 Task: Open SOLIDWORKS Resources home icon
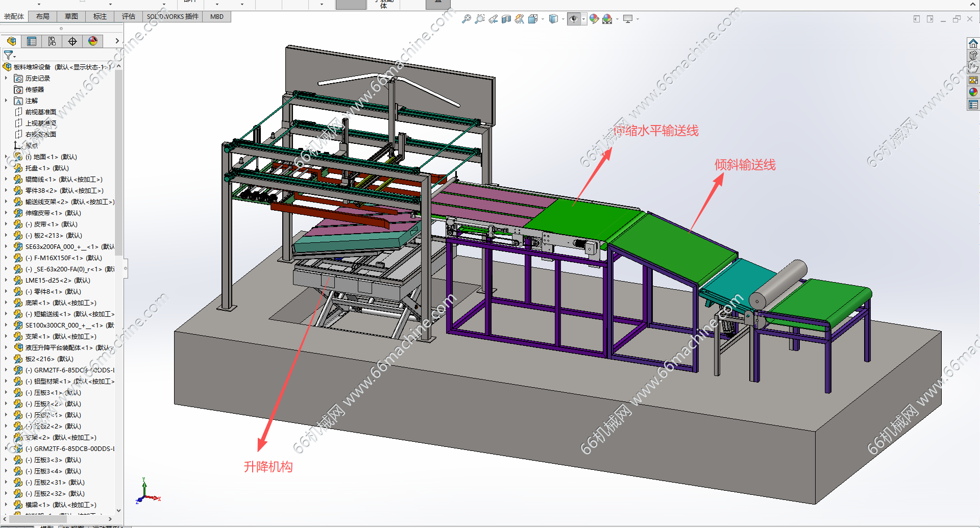click(x=973, y=43)
